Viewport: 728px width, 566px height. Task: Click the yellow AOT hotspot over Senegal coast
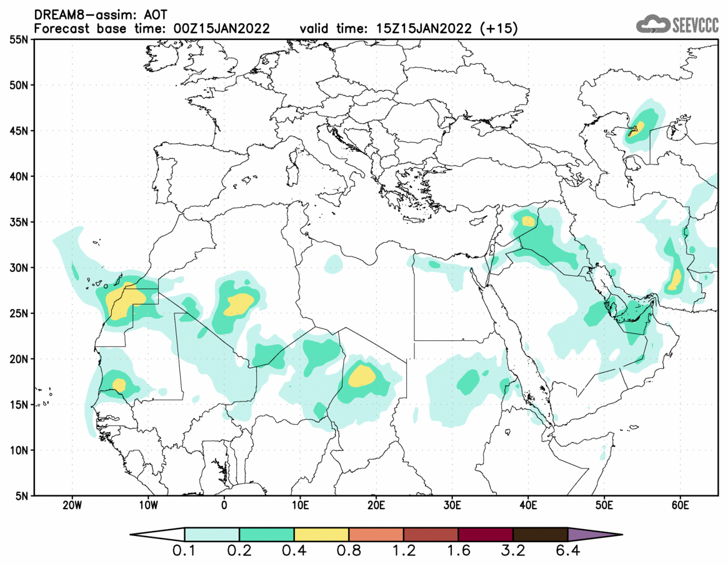pos(119,385)
